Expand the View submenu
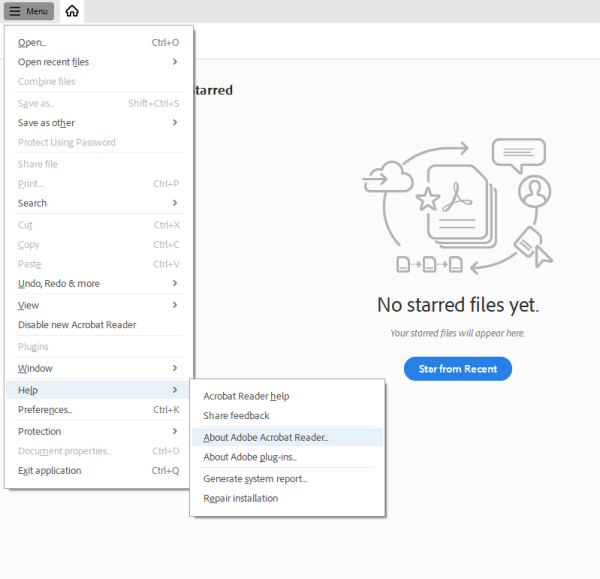The width and height of the screenshot is (600, 579). [98, 305]
